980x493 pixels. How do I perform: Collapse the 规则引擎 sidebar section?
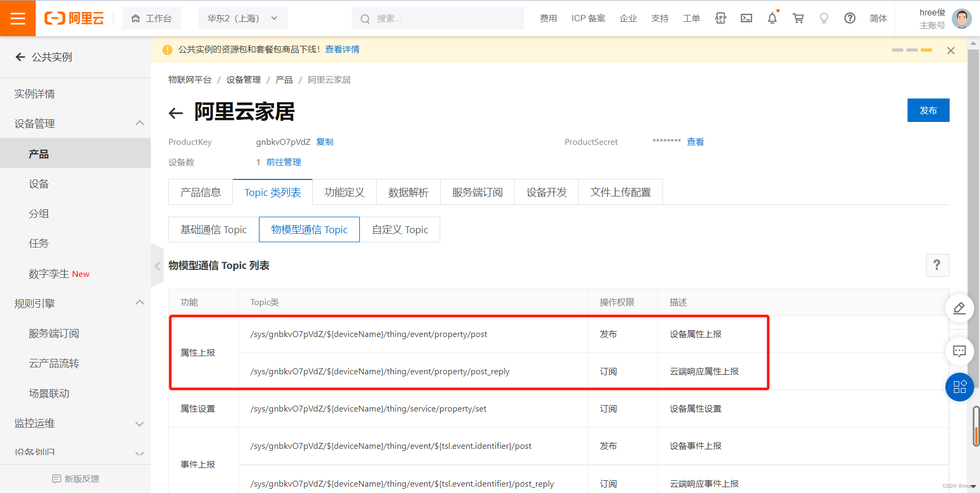tap(140, 302)
